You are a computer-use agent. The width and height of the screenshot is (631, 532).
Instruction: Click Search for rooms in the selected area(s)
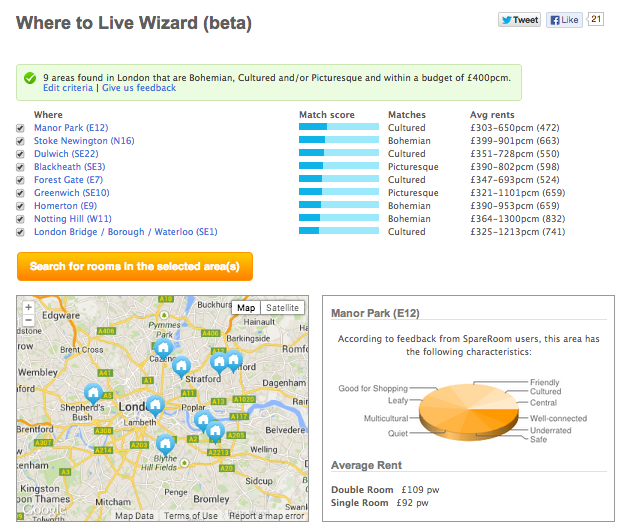coord(135,266)
